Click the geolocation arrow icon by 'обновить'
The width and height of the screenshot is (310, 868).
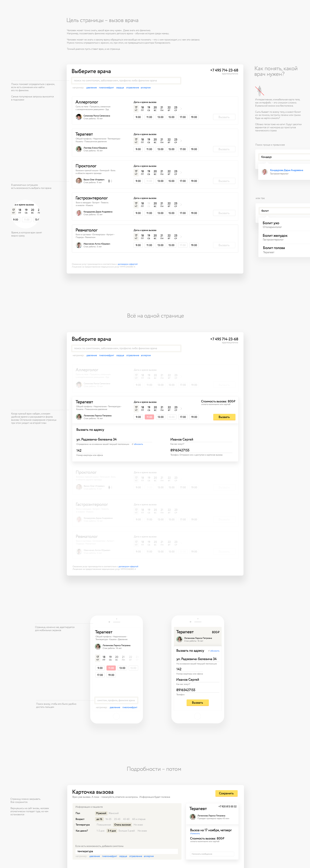132,444
